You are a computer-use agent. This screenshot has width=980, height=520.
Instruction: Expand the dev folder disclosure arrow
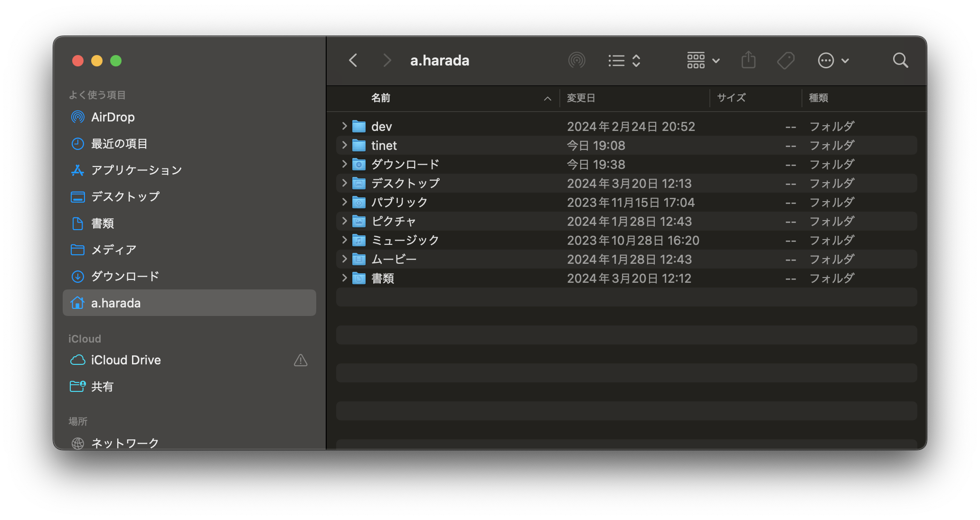[x=344, y=126]
